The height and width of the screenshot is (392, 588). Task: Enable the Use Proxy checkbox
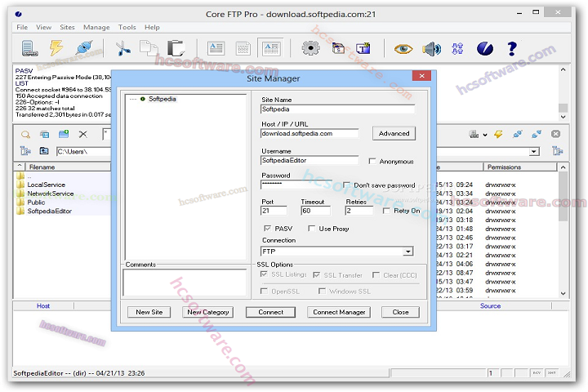click(x=311, y=229)
